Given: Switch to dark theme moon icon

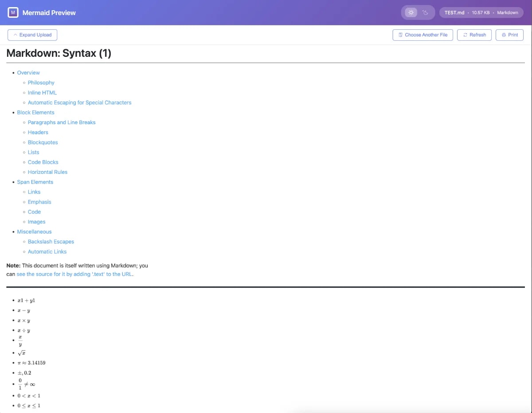Looking at the screenshot, I should click(x=426, y=12).
